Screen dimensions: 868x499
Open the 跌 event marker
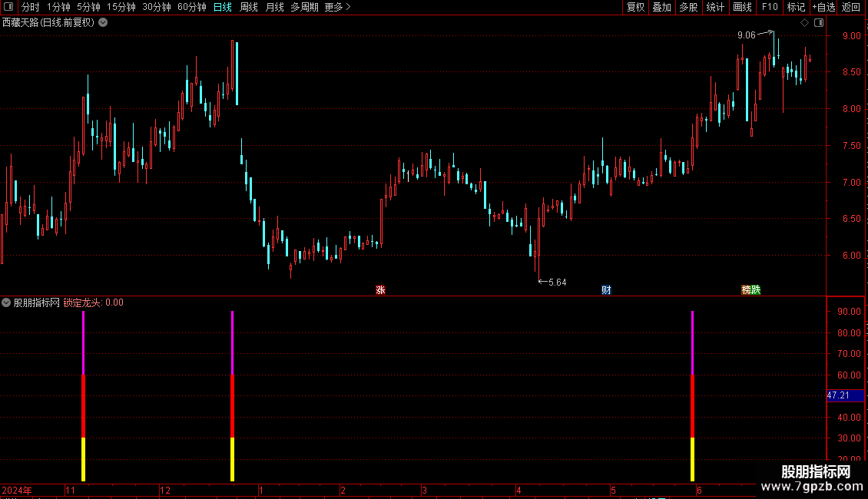pos(756,290)
